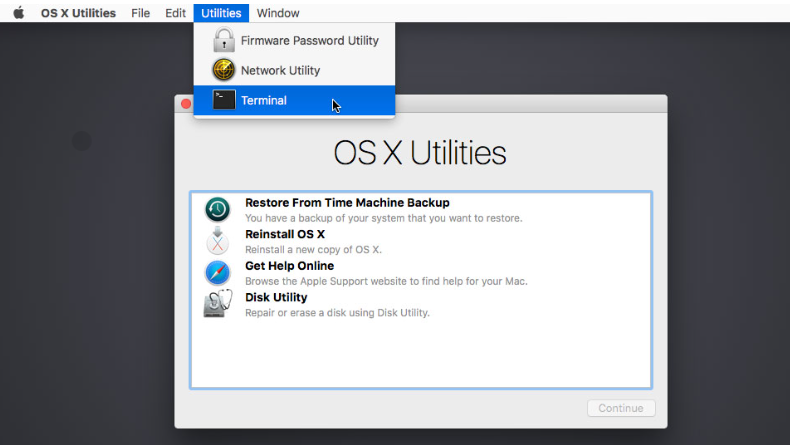Open the File menu
This screenshot has width=790, height=445.
coord(141,13)
